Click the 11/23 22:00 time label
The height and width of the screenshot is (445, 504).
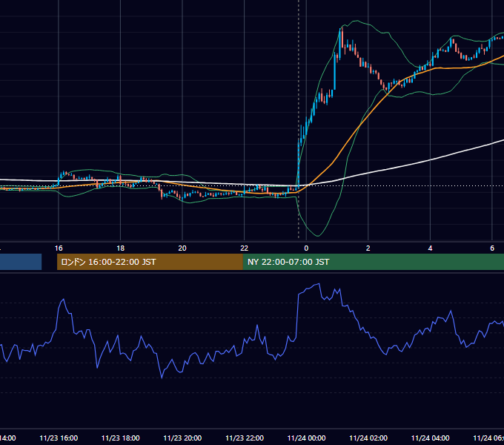(x=245, y=438)
